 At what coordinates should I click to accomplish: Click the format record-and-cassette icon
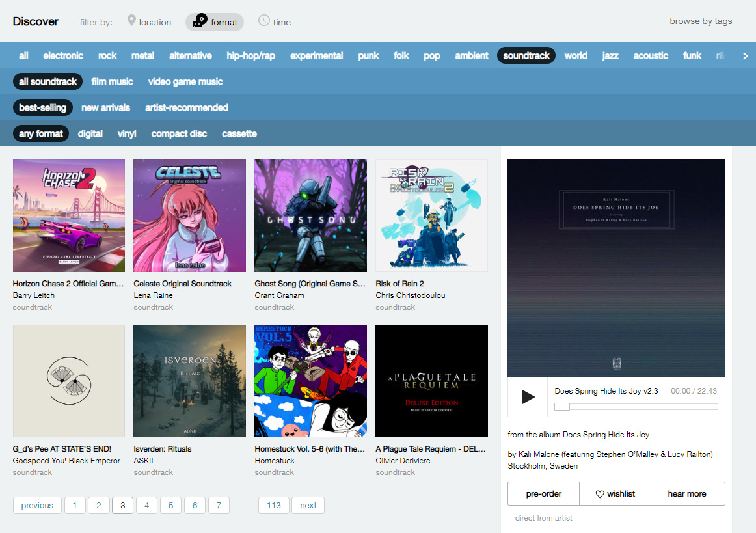200,21
